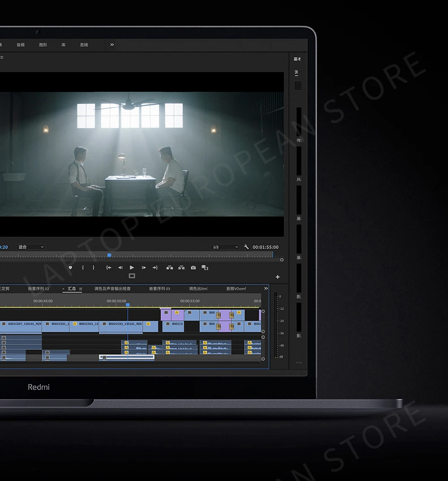
Task: Click 00:00:55:00 on the time ruler
Action: [x=190, y=301]
